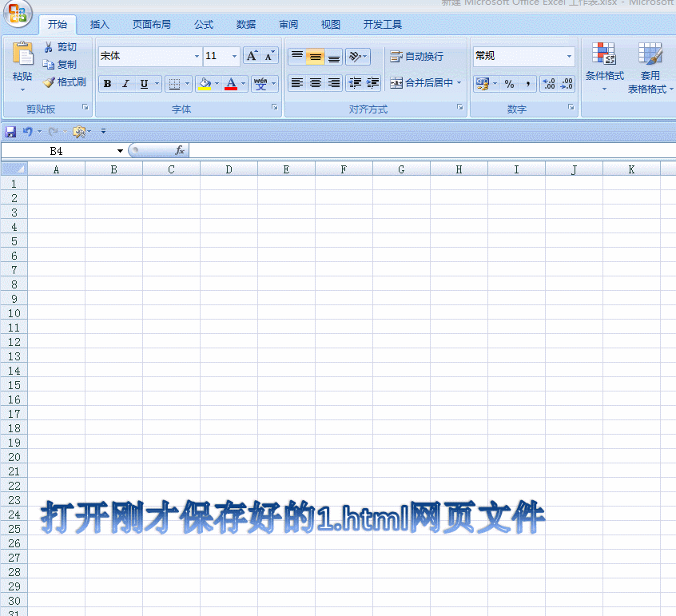Apply red font color A
This screenshot has height=616, width=676.
tap(231, 84)
